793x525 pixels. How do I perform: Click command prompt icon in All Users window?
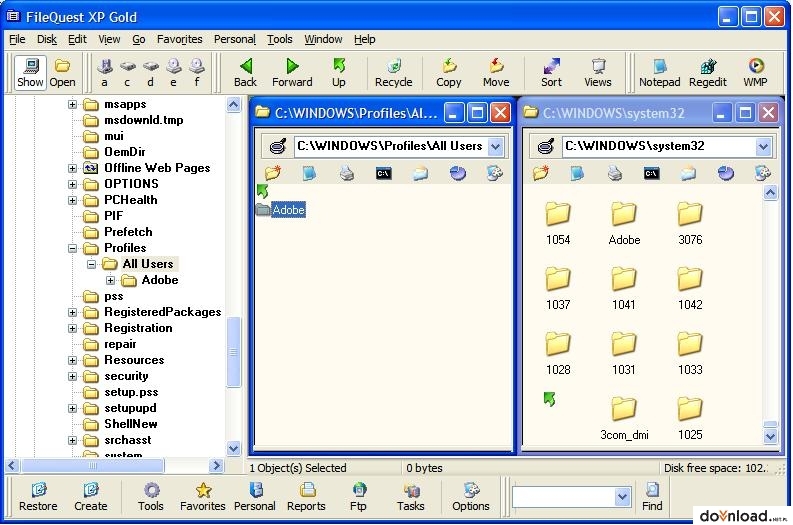(384, 173)
